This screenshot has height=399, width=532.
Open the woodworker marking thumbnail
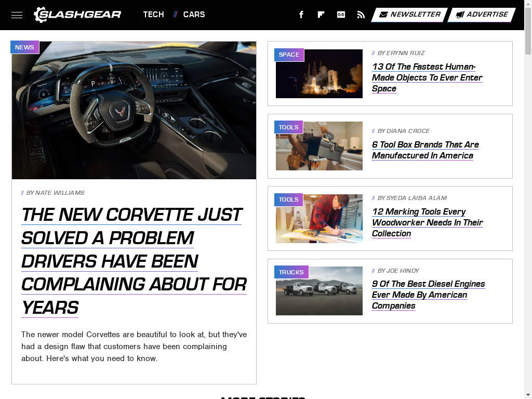tap(319, 219)
